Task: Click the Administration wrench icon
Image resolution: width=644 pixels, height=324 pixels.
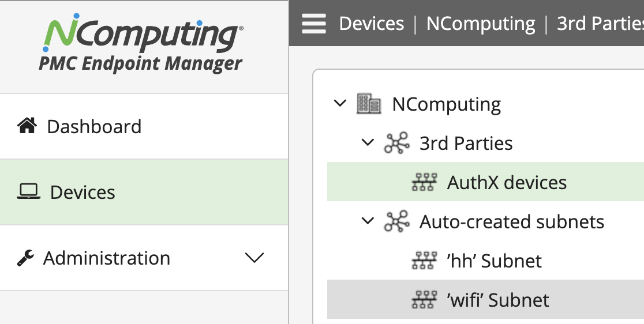Action: [x=25, y=258]
